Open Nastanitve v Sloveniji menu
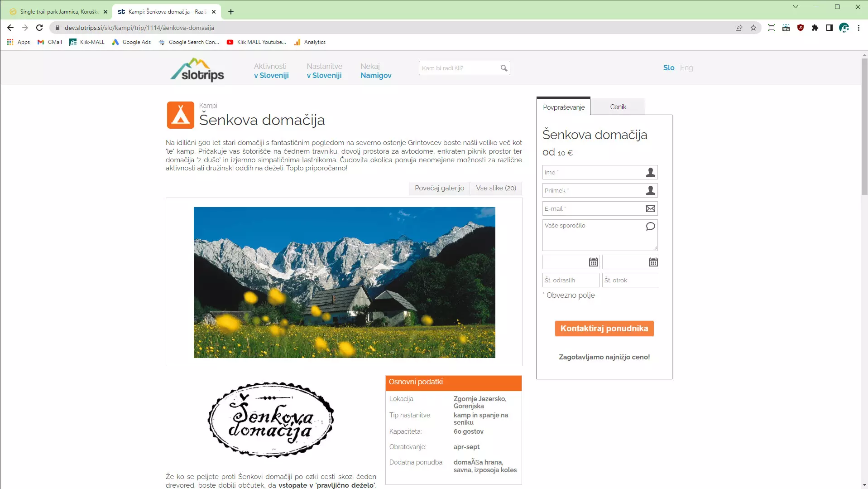868x489 pixels. (324, 71)
